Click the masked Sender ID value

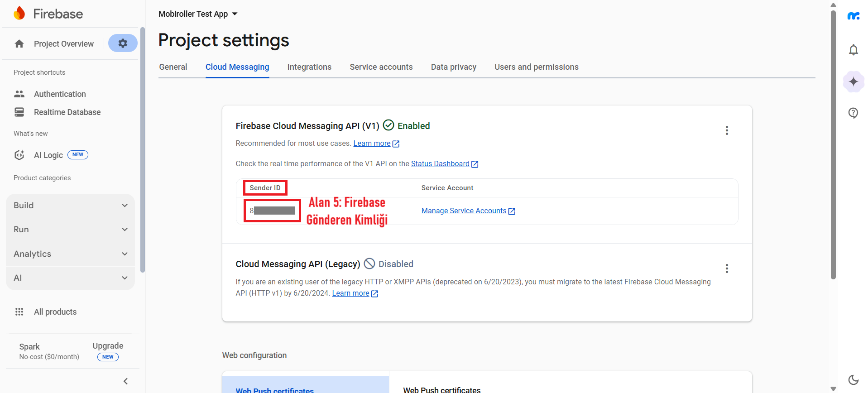[x=272, y=211]
